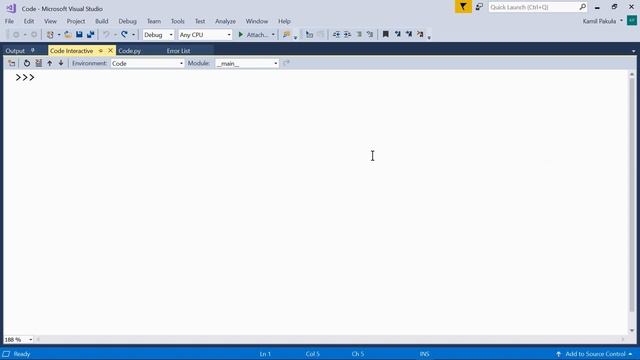Viewport: 640px width, 360px height.
Task: Open the Team menu
Action: (154, 21)
